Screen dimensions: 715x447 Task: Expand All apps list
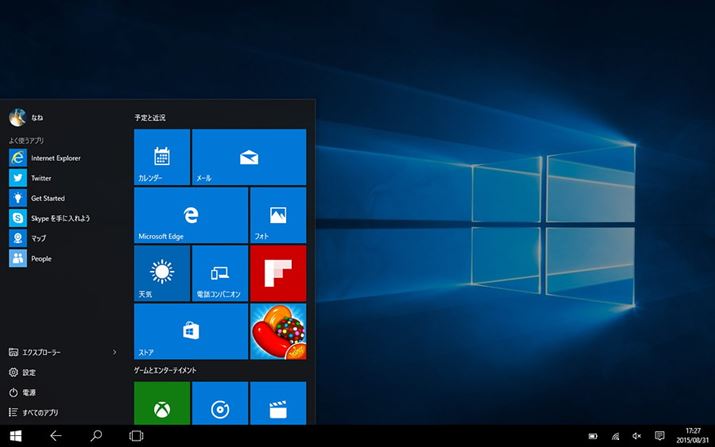tap(40, 412)
